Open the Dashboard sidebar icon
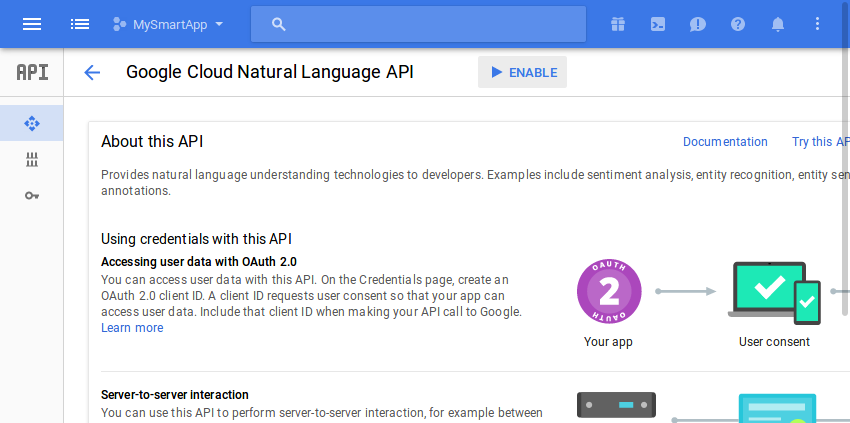The image size is (850, 423). tap(31, 123)
